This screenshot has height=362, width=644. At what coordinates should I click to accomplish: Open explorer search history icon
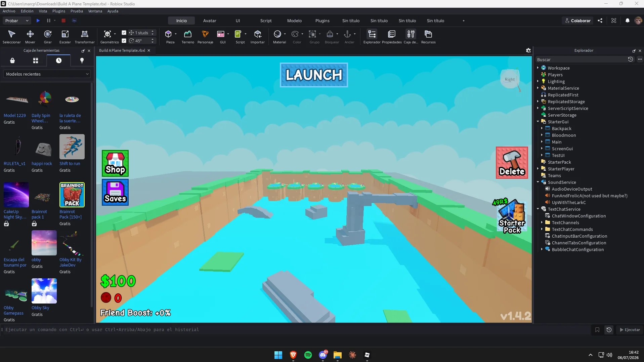pos(631,59)
